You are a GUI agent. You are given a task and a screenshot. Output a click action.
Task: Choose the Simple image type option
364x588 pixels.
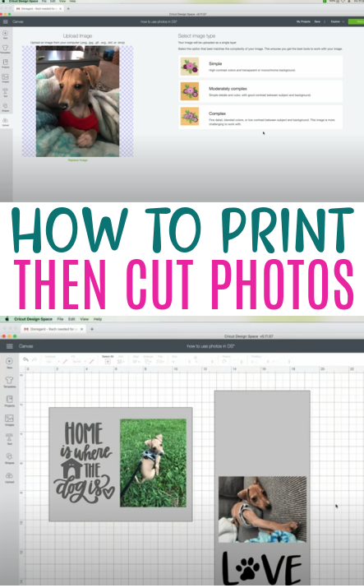tap(260, 67)
